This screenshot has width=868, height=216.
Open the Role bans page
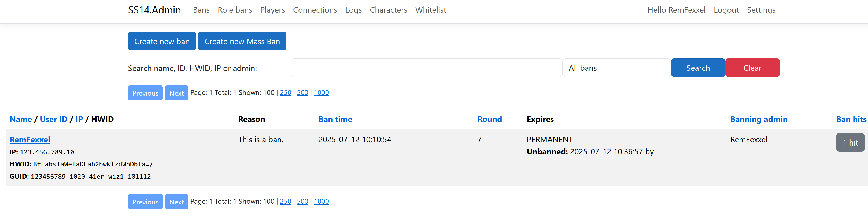235,10
